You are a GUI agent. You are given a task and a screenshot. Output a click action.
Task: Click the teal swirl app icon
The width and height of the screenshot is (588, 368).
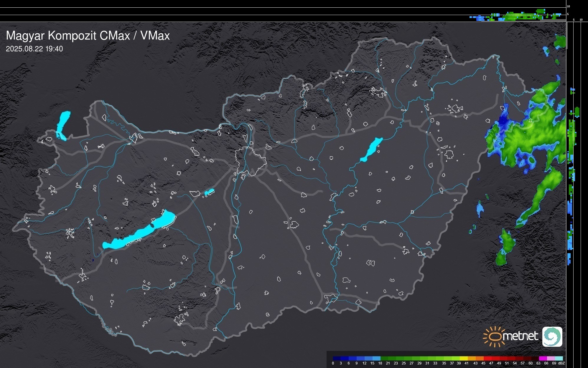coord(552,336)
